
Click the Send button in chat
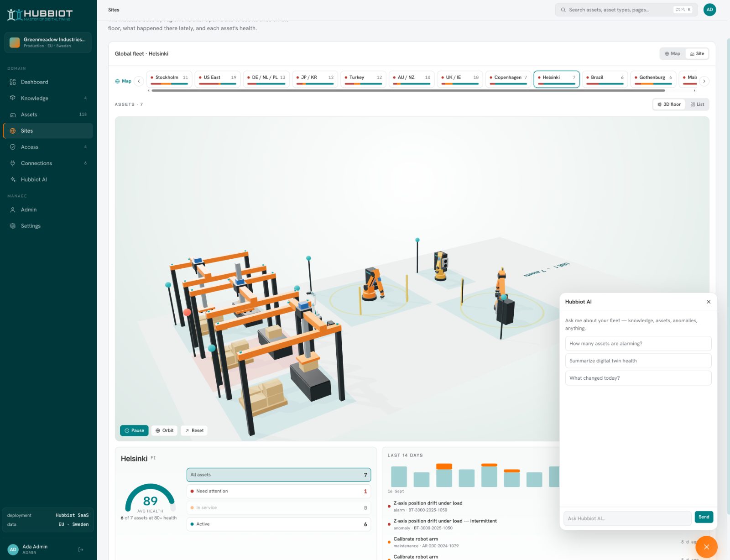click(x=704, y=517)
